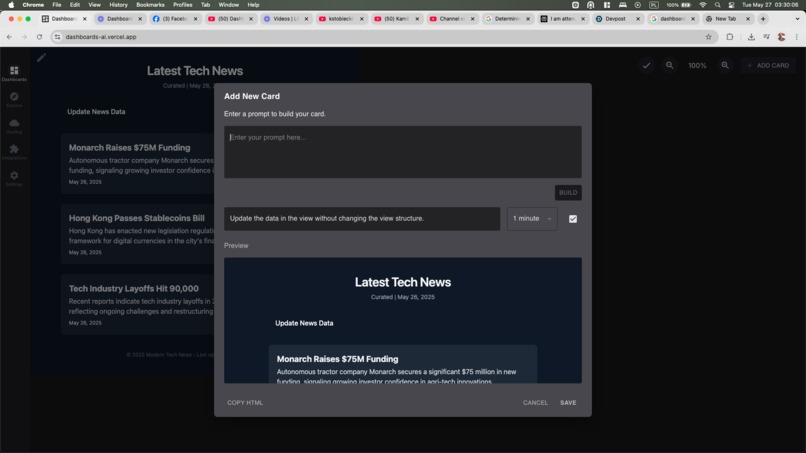Open macOS Spotlight search icon
The image size is (806, 453).
(x=718, y=5)
